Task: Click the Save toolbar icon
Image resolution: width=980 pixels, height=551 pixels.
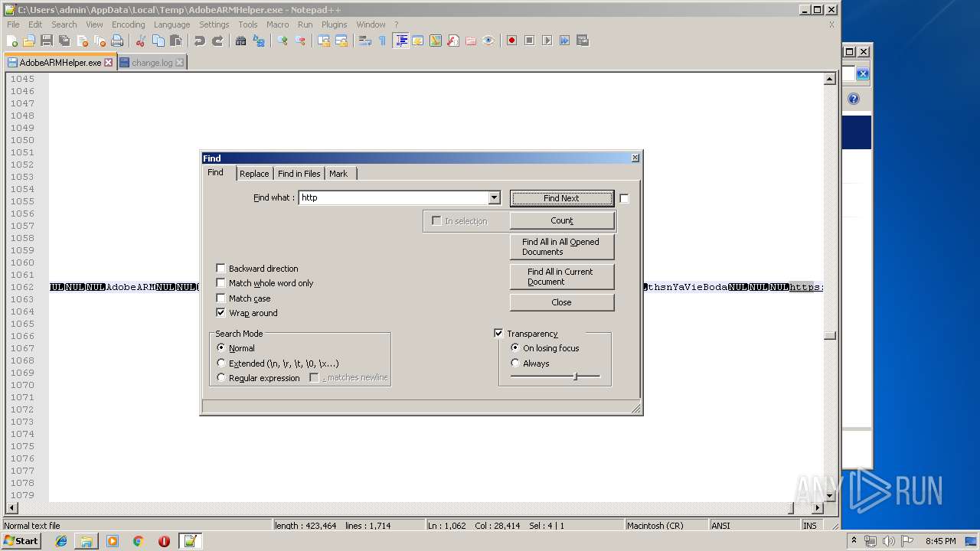Action: (x=47, y=41)
